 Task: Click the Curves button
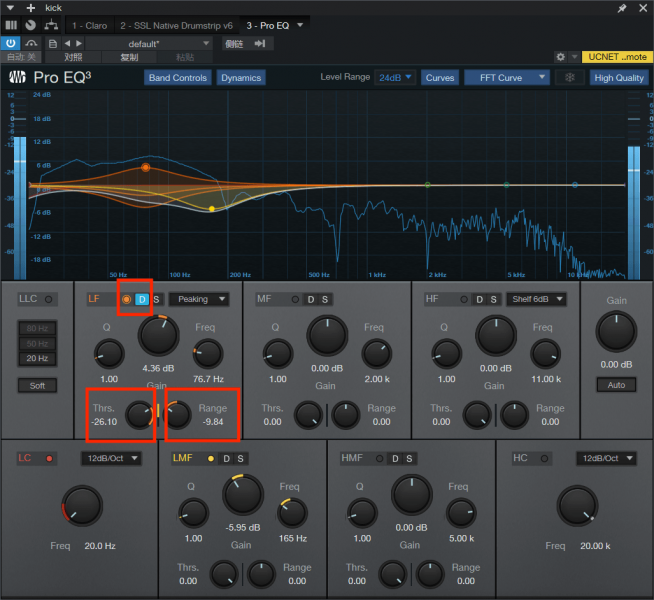click(440, 78)
